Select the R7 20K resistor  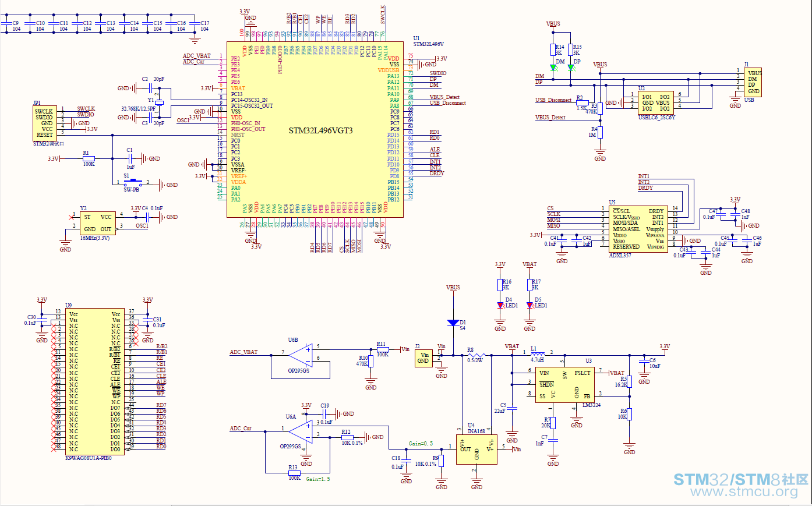(x=553, y=423)
